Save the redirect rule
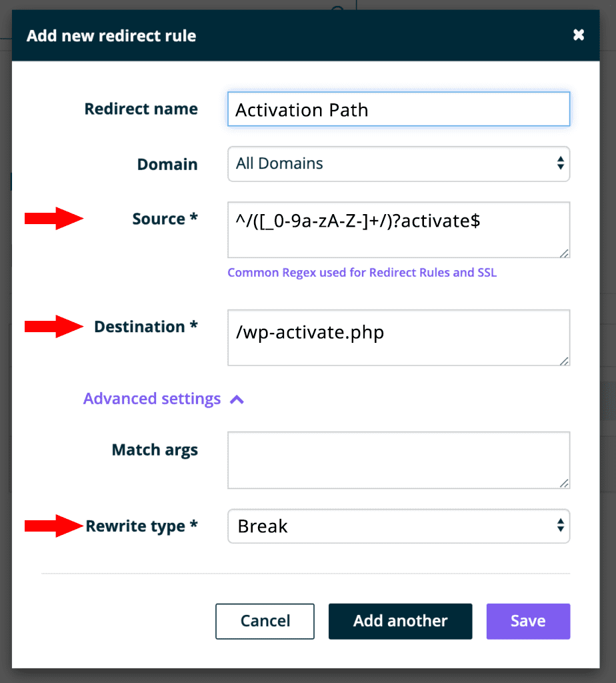Screen dimensions: 616x683 [528, 621]
